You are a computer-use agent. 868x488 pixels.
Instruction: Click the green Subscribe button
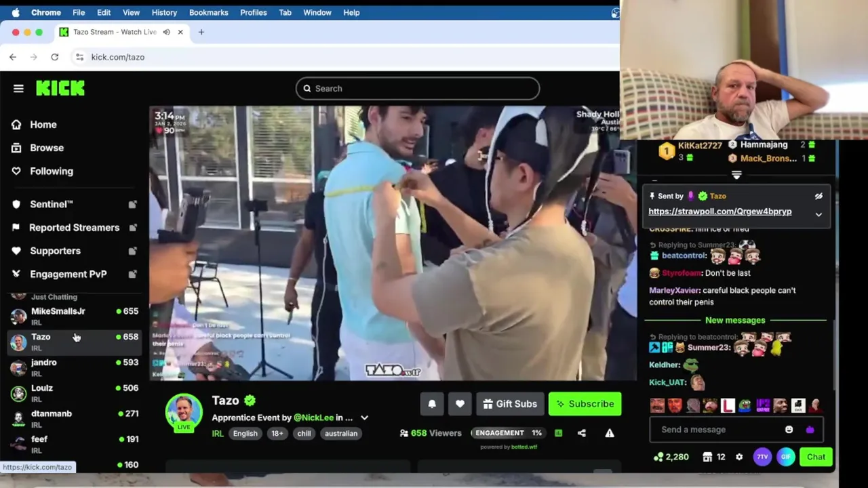click(x=585, y=404)
